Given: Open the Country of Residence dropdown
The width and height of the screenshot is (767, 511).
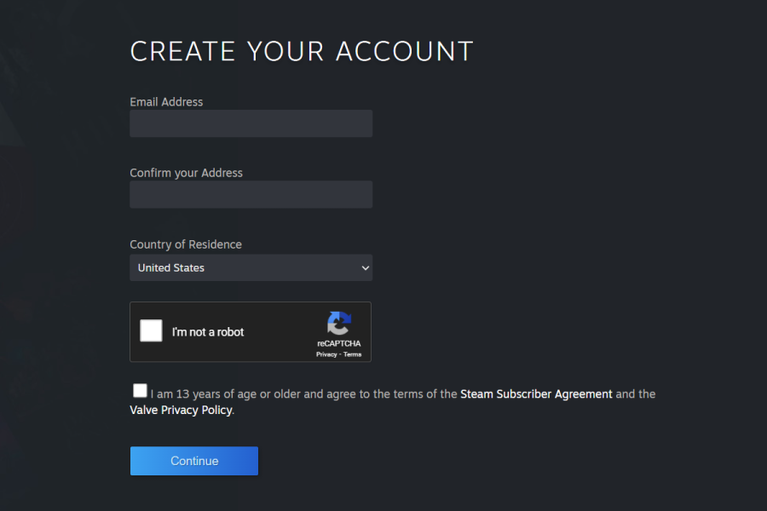Looking at the screenshot, I should 251,267.
